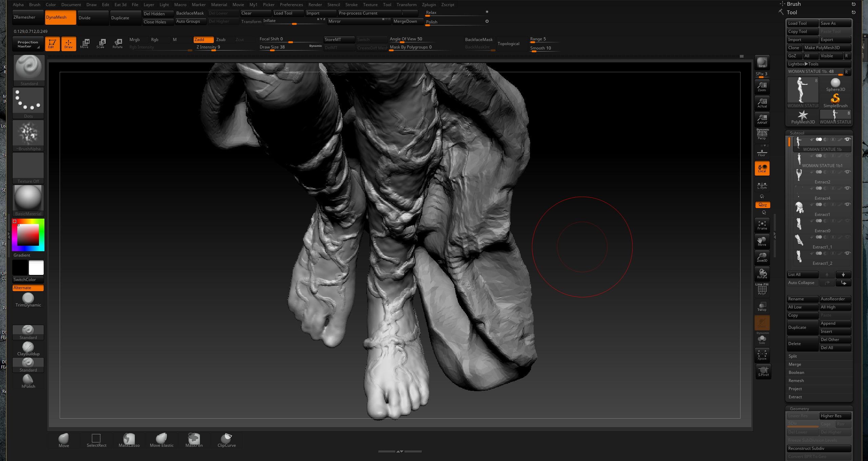Select the Scale transform tool icon
Image resolution: width=868 pixels, height=461 pixels.
101,43
